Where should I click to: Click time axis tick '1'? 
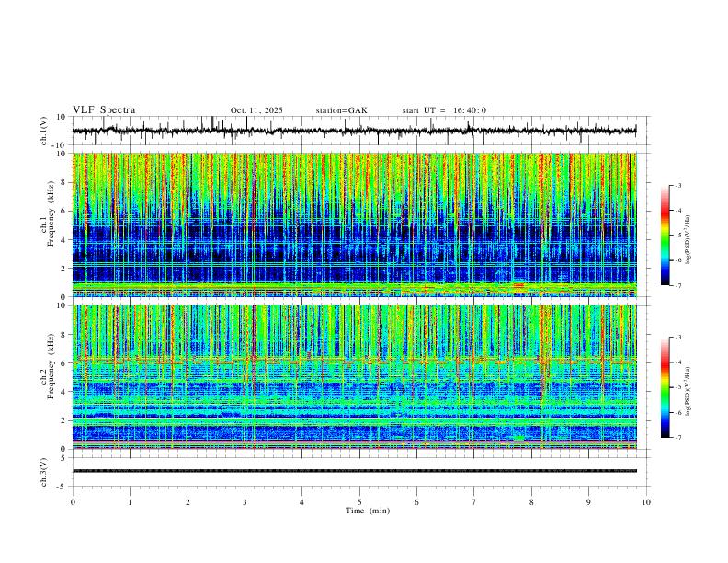coord(130,502)
